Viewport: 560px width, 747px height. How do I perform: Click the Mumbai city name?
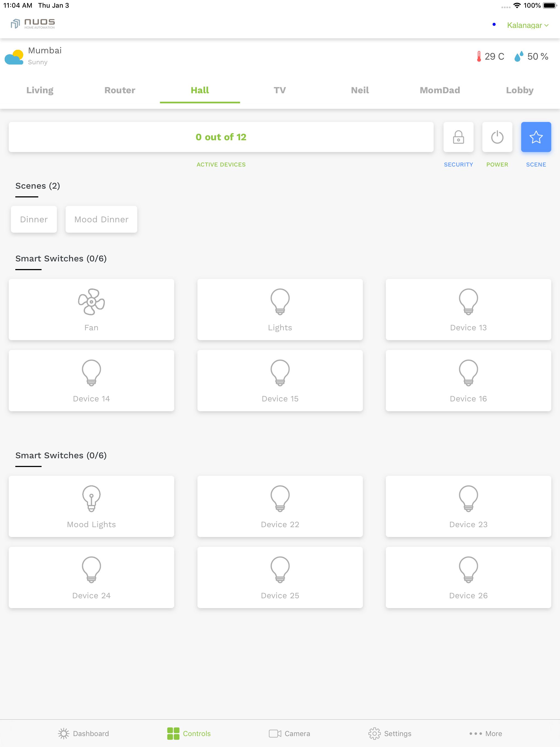click(x=45, y=51)
